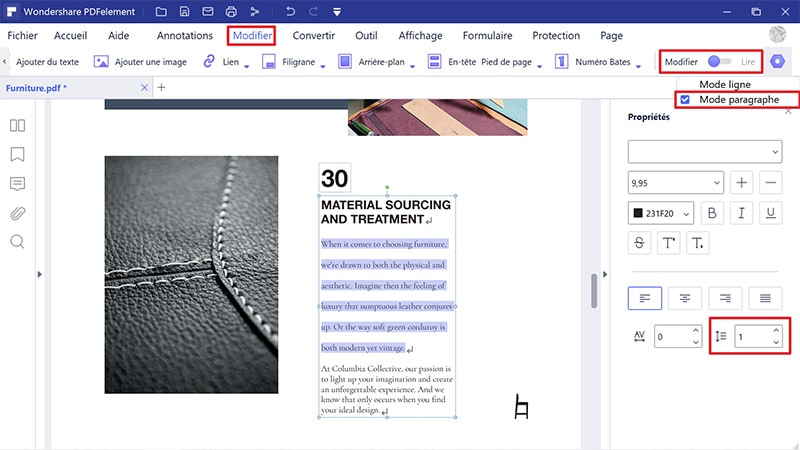
Task: Click the hexagon settings icon
Action: [777, 62]
